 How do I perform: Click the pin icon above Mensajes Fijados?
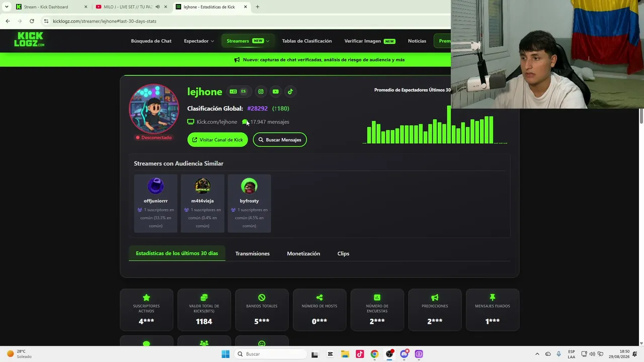click(x=493, y=298)
